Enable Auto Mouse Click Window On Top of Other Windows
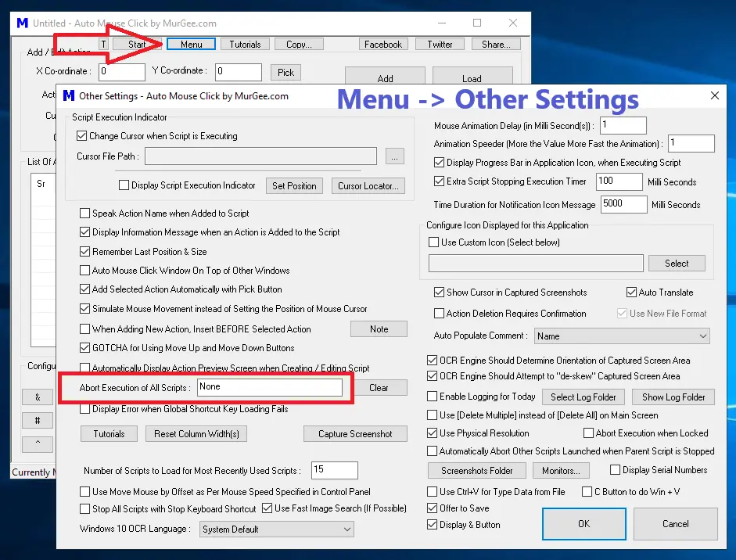This screenshot has width=736, height=560. (85, 271)
